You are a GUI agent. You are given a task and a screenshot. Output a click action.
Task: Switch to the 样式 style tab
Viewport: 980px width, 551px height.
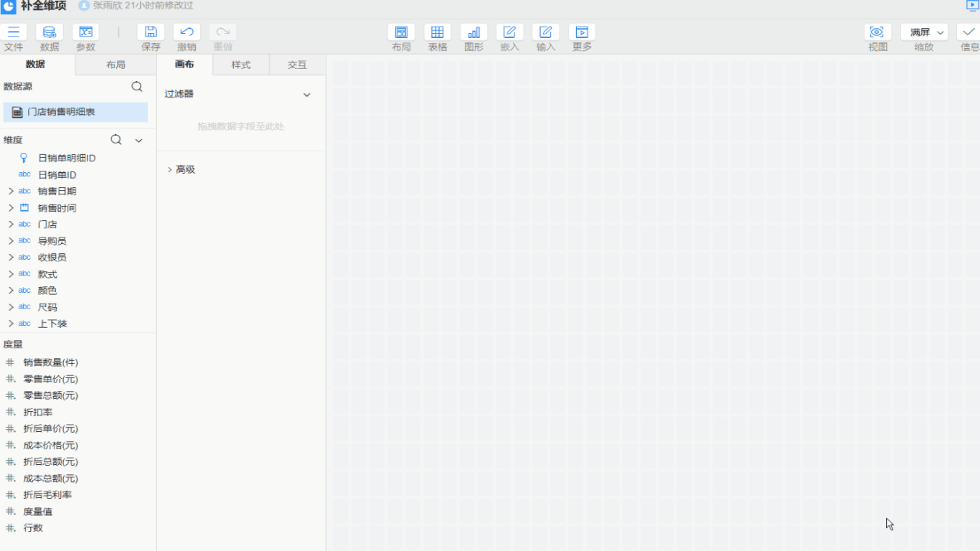coord(241,65)
